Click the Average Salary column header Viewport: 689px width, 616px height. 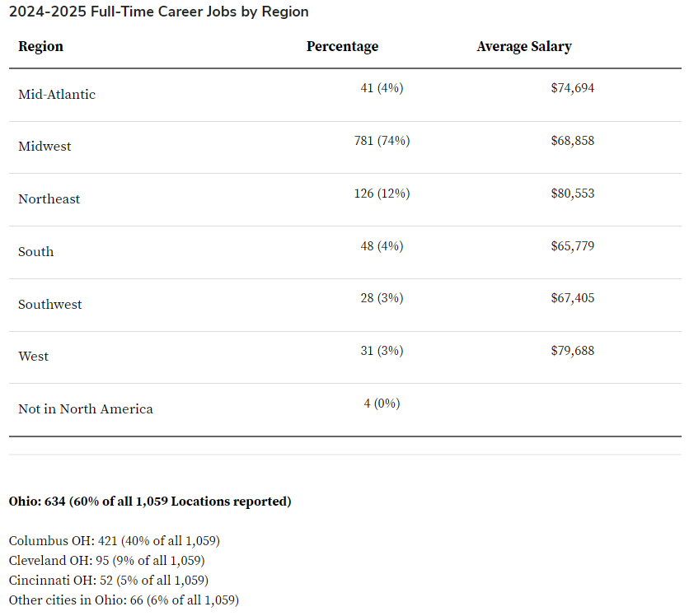(x=524, y=47)
